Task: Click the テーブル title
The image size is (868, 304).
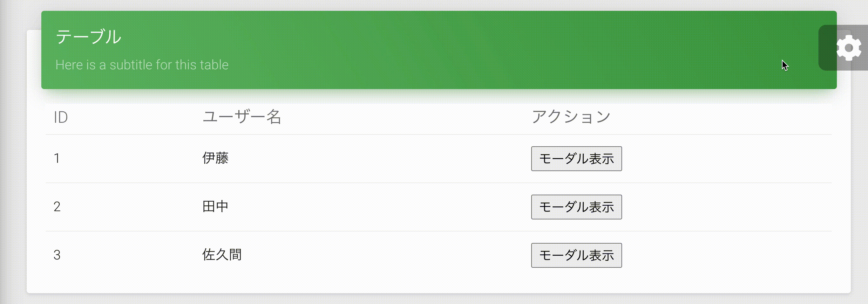Action: point(89,37)
